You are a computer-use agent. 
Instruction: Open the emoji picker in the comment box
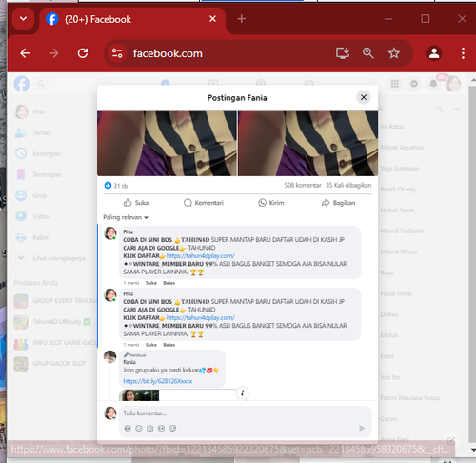tap(139, 429)
